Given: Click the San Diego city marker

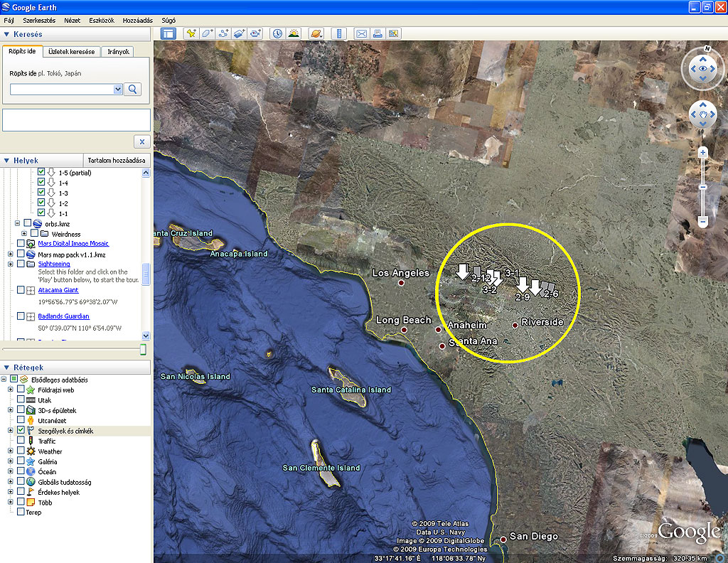Looking at the screenshot, I should pos(503,540).
